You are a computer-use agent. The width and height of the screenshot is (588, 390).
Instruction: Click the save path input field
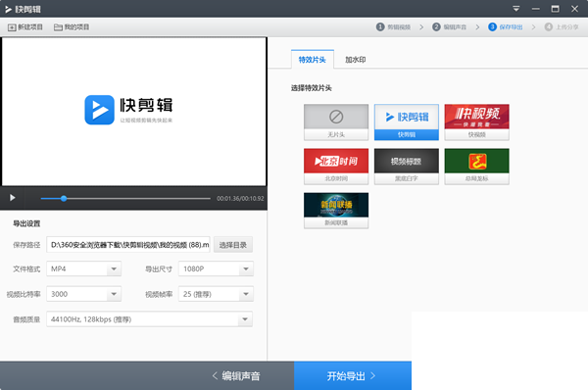[127, 245]
